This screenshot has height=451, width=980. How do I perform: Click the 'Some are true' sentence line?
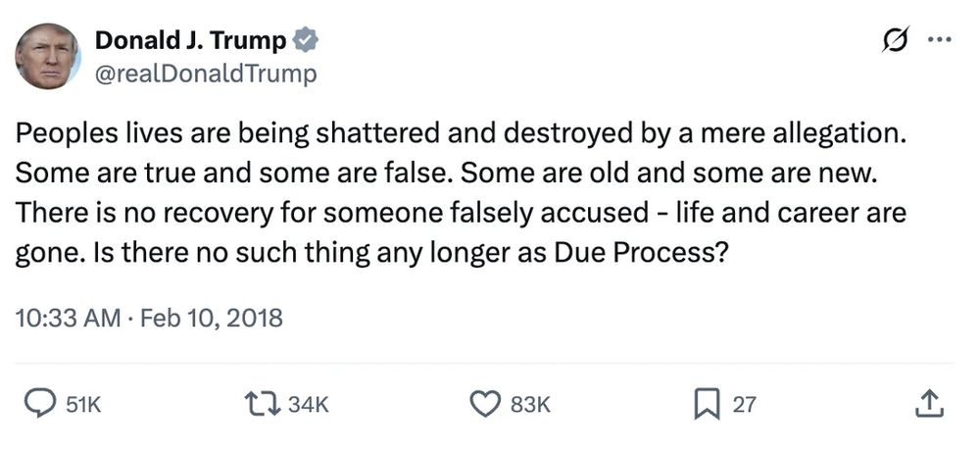pyautogui.click(x=233, y=174)
